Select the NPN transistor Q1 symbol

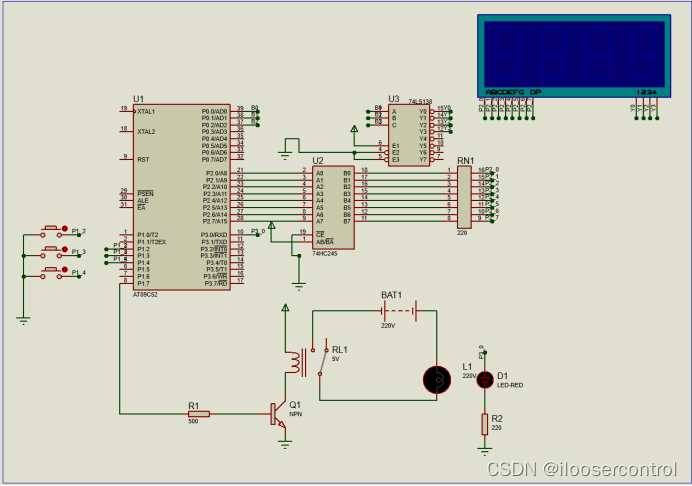pos(278,414)
